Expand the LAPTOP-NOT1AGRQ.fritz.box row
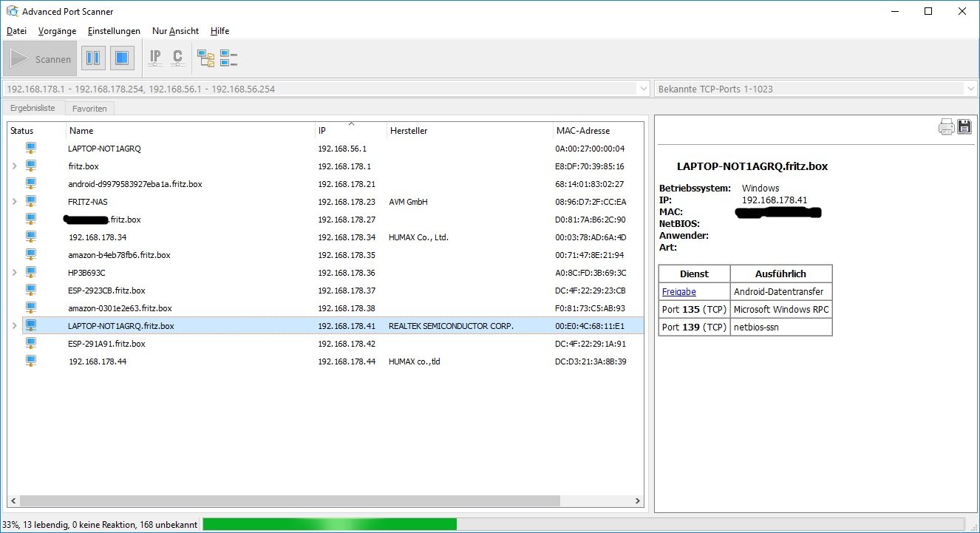This screenshot has height=533, width=980. pos(15,326)
